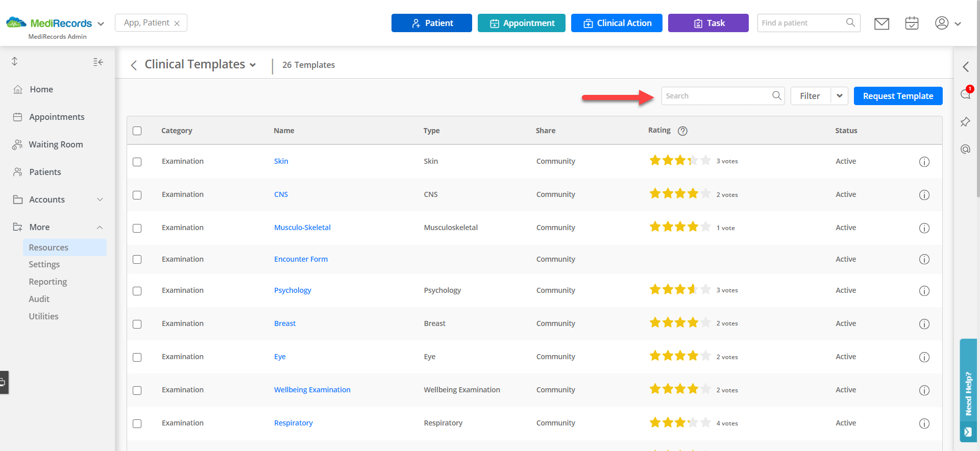Expand the right side panel arrow
The width and height of the screenshot is (980, 451).
point(966,67)
